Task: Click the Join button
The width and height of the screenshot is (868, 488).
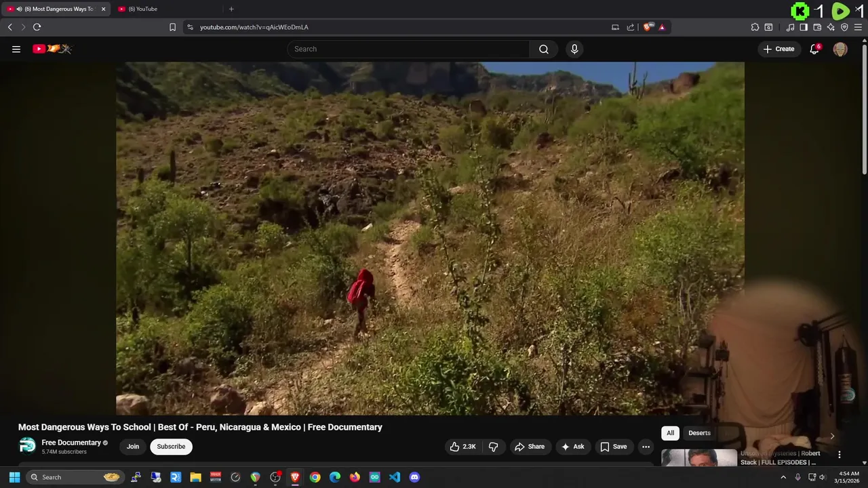Action: click(x=133, y=447)
